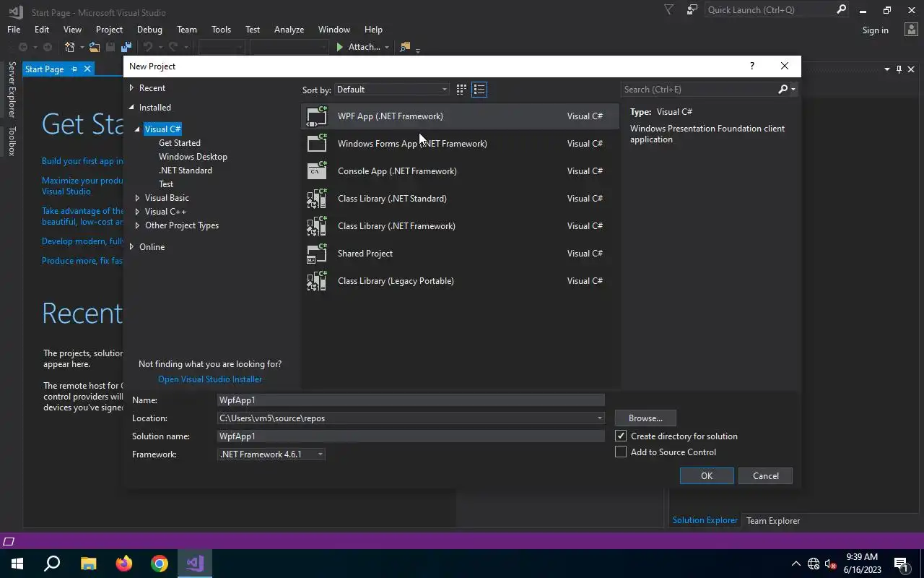This screenshot has width=924, height=578.
Task: Toggle Create directory for solution checkbox
Action: click(621, 436)
